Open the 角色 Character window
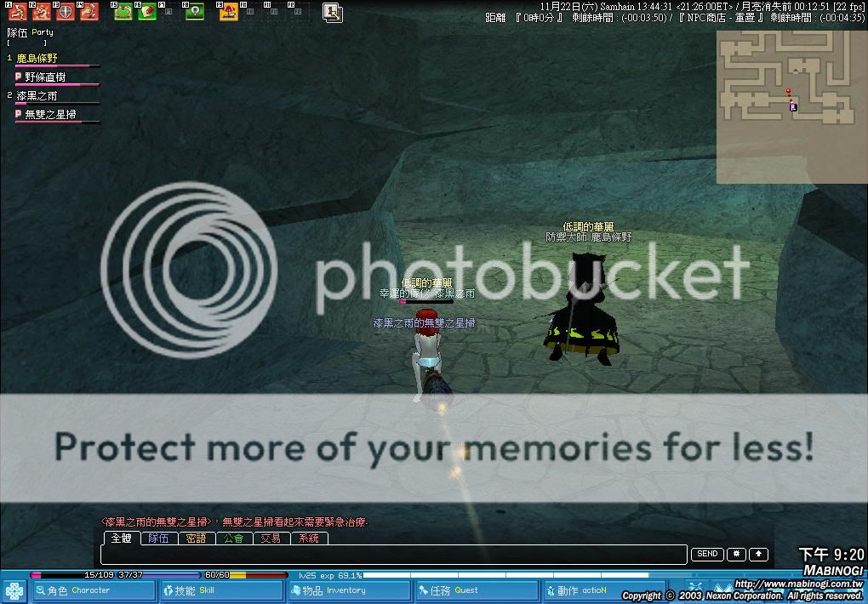868x604 pixels. click(x=93, y=590)
